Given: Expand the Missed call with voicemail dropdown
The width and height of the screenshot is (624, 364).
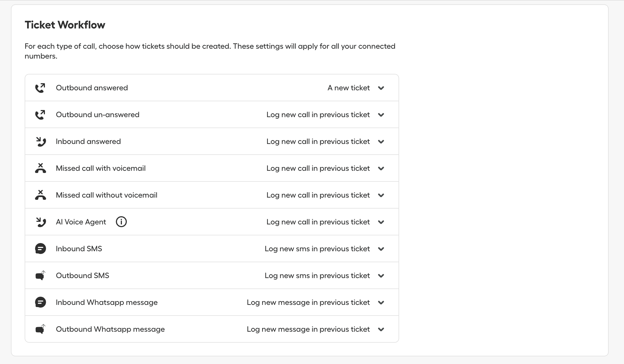Looking at the screenshot, I should (x=381, y=169).
